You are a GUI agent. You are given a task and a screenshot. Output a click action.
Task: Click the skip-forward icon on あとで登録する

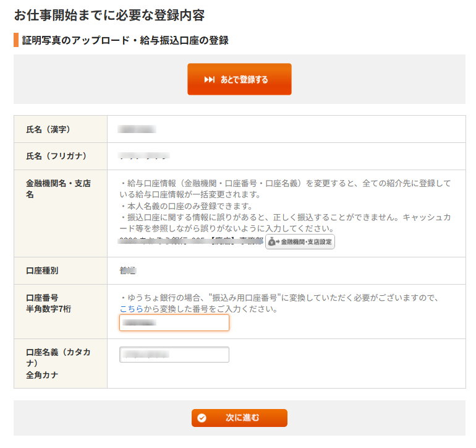pyautogui.click(x=210, y=80)
